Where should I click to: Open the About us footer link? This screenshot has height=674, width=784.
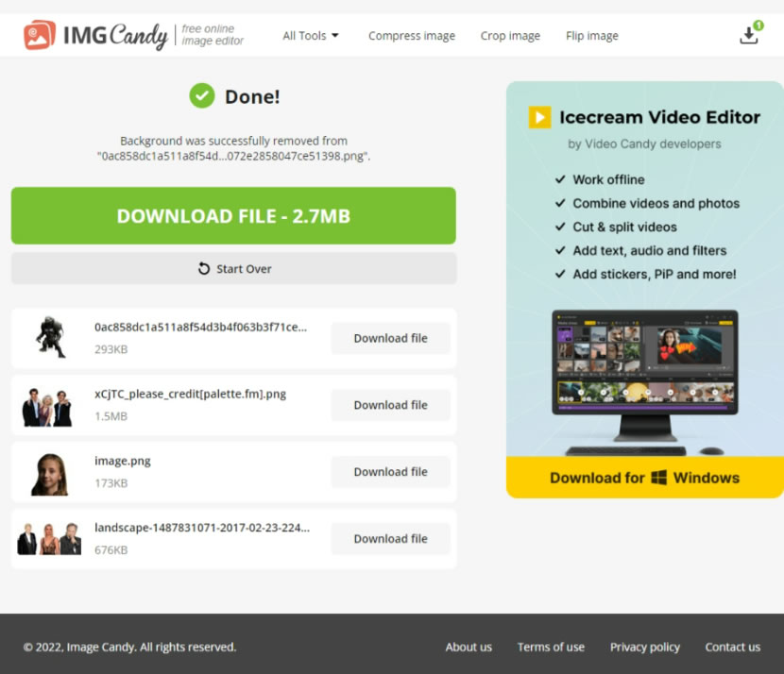click(469, 647)
